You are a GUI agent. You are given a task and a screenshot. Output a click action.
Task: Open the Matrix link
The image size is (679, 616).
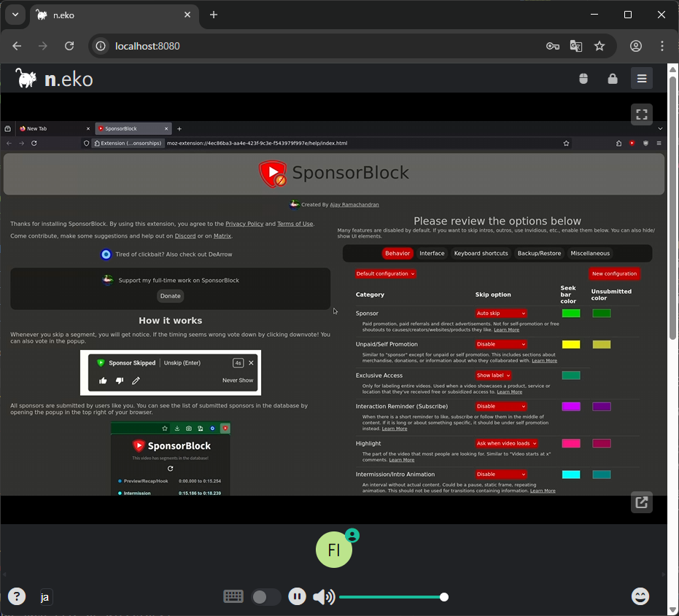click(x=222, y=236)
